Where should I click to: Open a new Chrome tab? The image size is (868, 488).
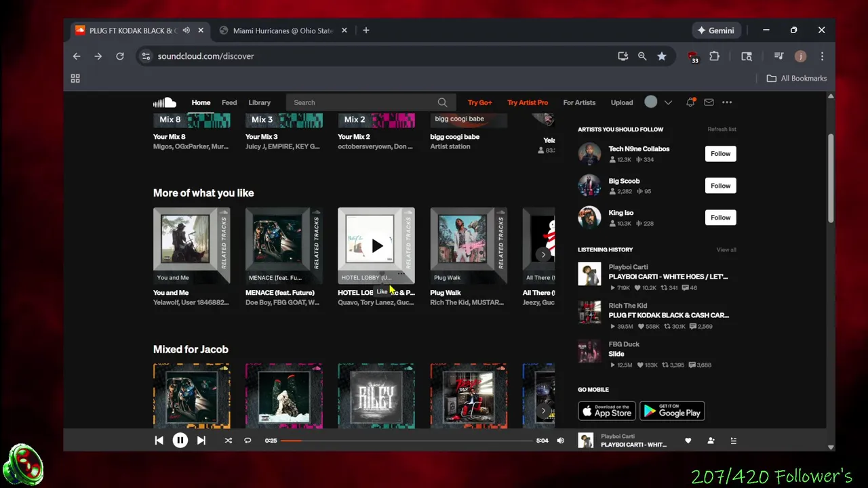366,30
